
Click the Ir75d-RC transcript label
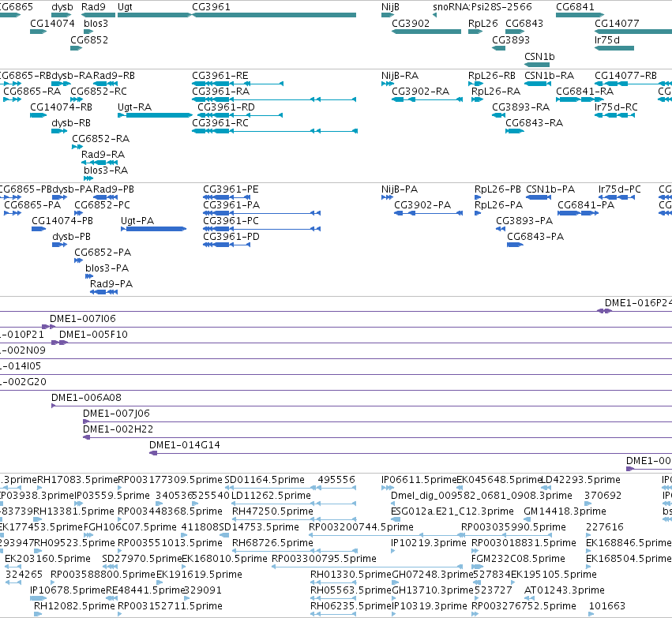[616, 107]
